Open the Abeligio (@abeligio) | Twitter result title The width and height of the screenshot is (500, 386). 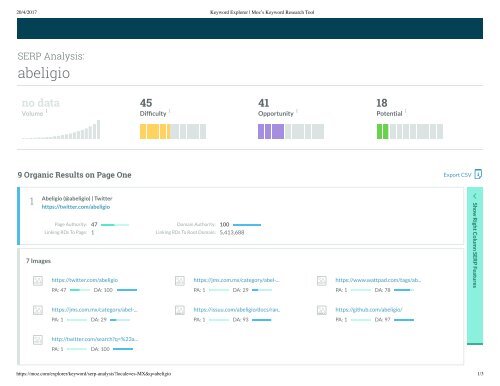77,198
